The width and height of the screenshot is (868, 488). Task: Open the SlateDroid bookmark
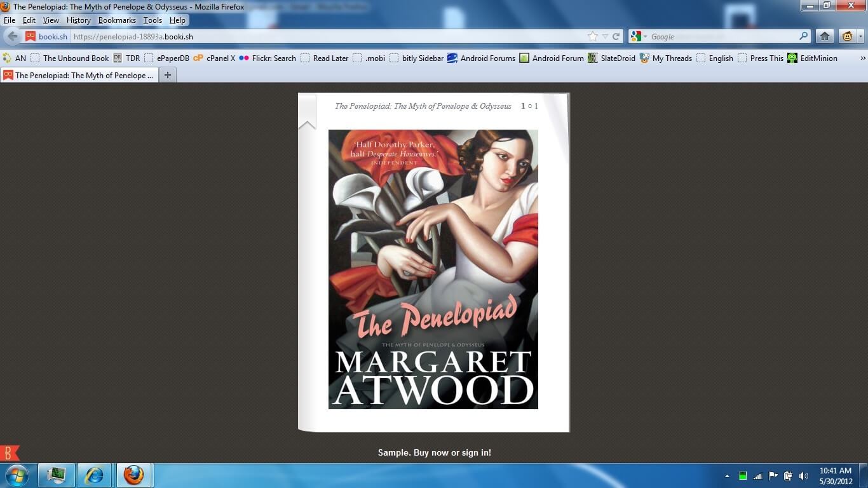[x=611, y=58]
